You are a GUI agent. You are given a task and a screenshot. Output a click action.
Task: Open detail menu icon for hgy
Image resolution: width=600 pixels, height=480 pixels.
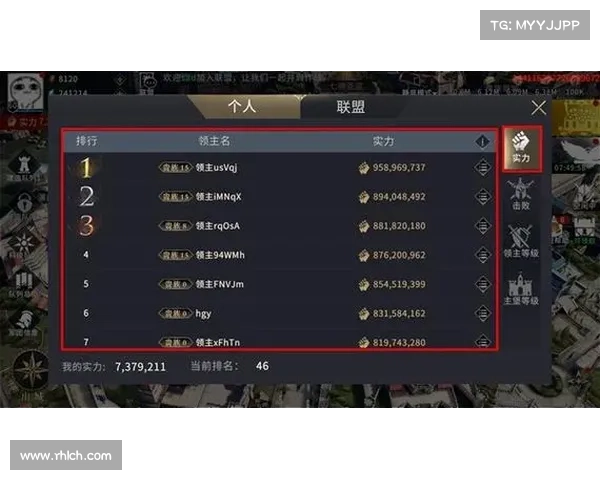tap(483, 313)
